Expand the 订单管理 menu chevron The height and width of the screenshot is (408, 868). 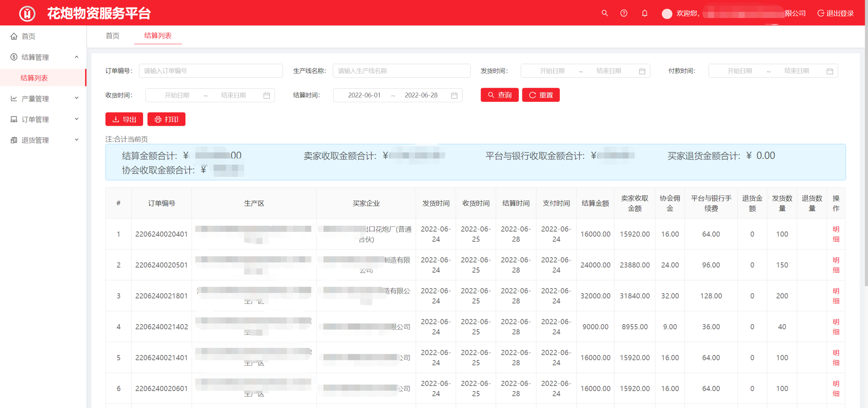77,119
